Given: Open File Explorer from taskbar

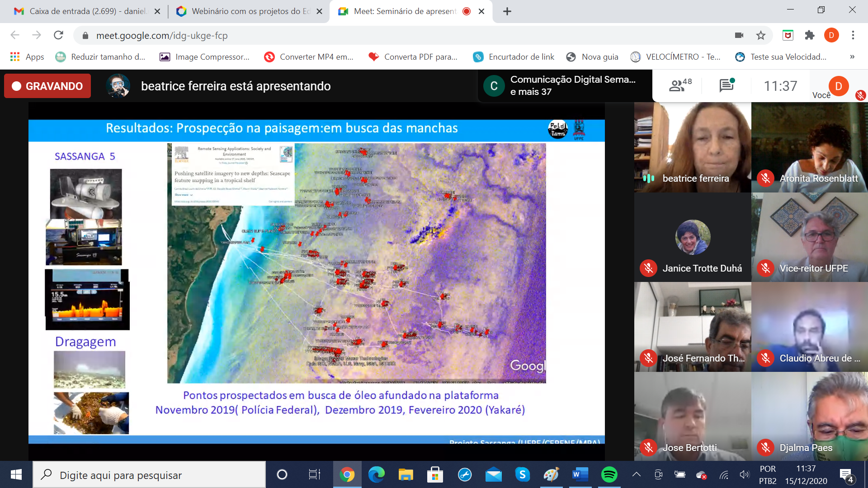Looking at the screenshot, I should 406,474.
